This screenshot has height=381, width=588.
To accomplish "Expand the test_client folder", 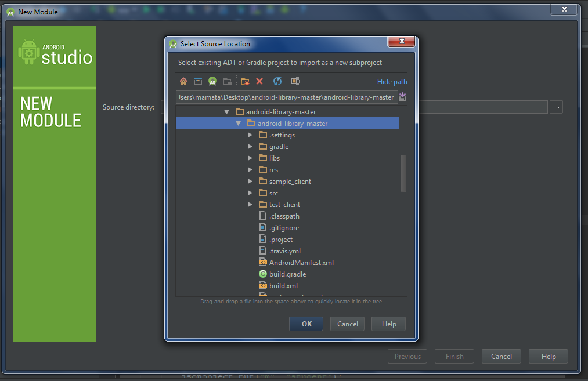I will point(250,205).
